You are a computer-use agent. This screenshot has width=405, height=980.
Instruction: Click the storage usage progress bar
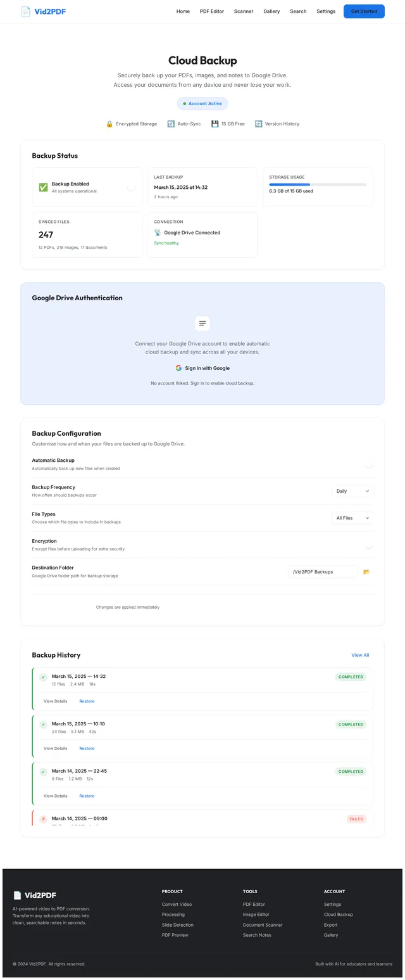click(318, 184)
